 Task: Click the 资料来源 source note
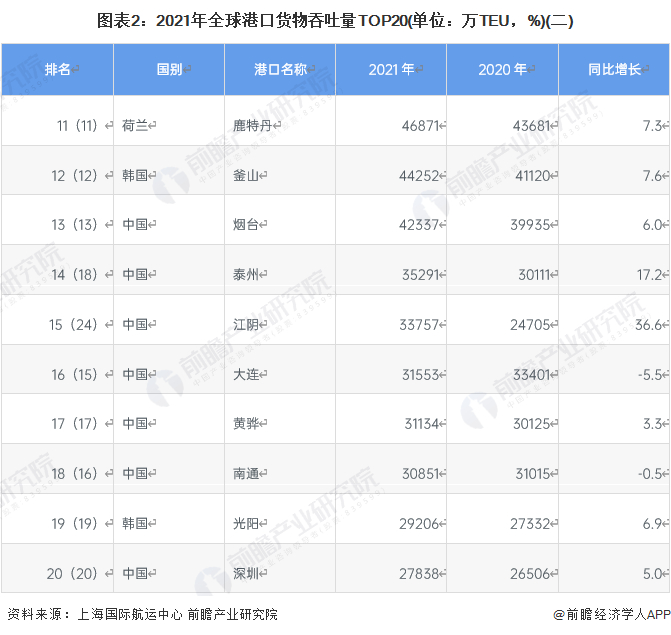(x=143, y=615)
